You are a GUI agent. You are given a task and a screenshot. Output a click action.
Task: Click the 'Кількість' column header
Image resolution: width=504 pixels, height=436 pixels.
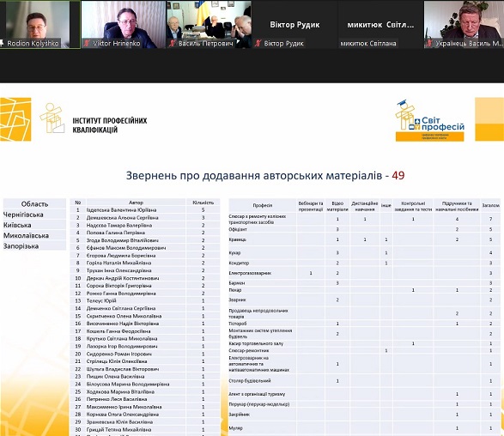point(203,203)
